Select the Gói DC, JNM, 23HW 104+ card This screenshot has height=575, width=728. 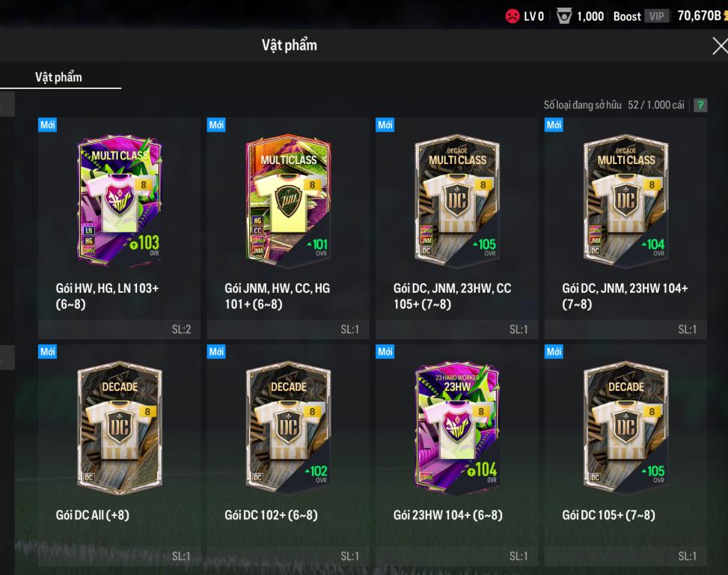pyautogui.click(x=625, y=228)
